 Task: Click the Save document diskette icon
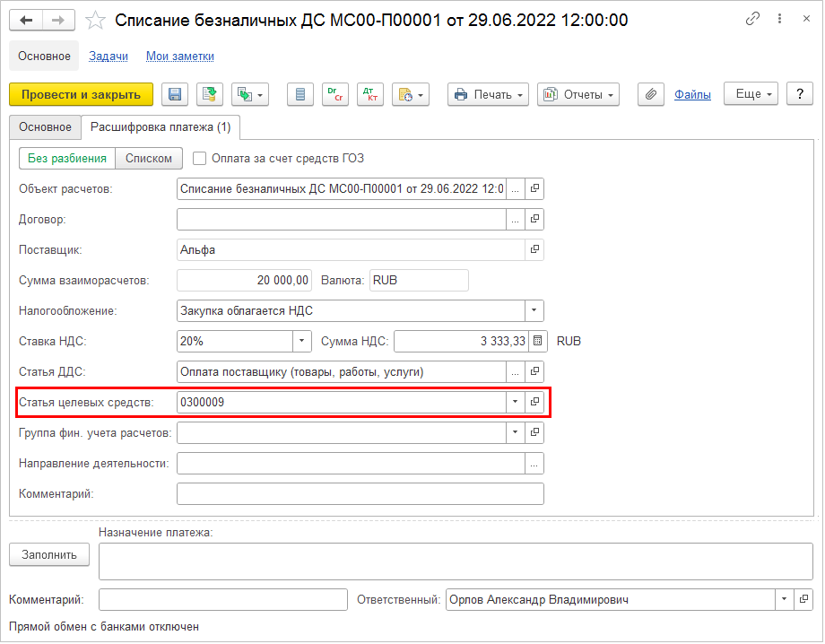point(175,94)
